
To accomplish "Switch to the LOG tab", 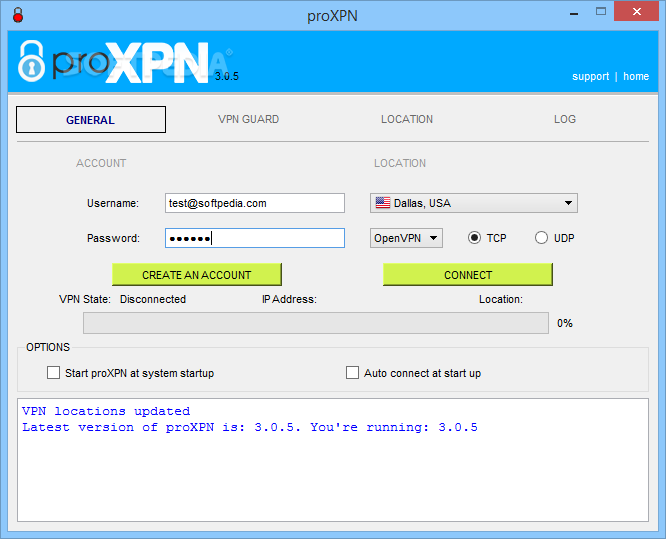I will tap(564, 119).
